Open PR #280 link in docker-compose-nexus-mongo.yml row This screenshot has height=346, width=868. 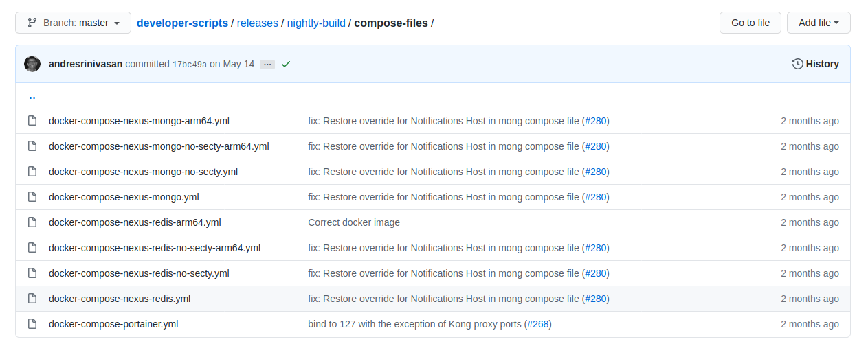[x=596, y=197]
